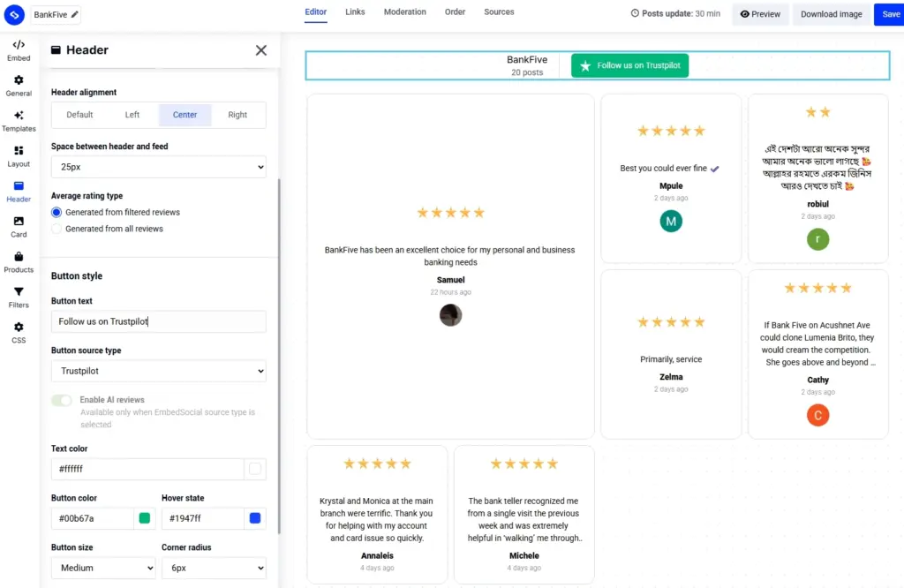Open the Button source type dropdown

click(x=158, y=369)
